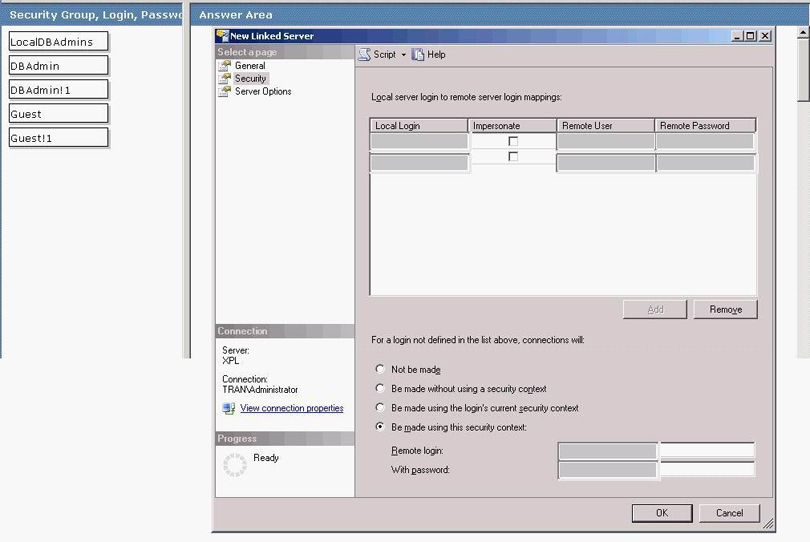The height and width of the screenshot is (542, 810).
Task: Click the Ready progress spinner icon
Action: [235, 464]
